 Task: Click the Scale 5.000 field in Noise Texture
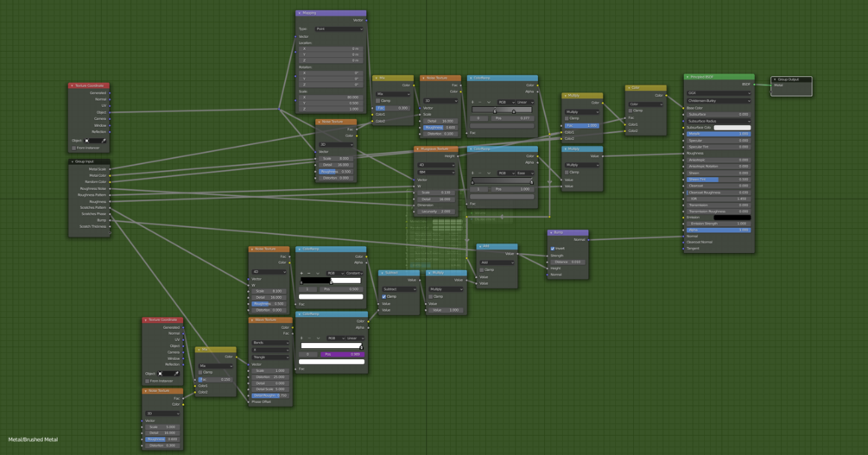(x=162, y=427)
